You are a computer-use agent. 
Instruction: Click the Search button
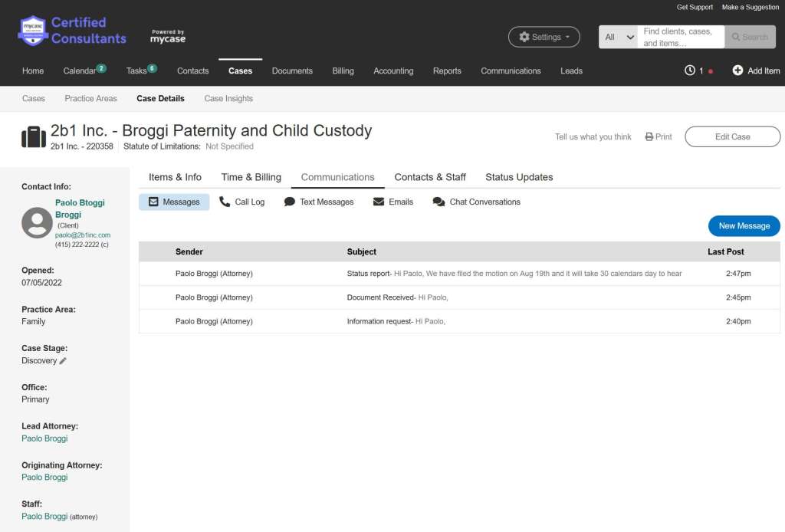click(x=750, y=37)
